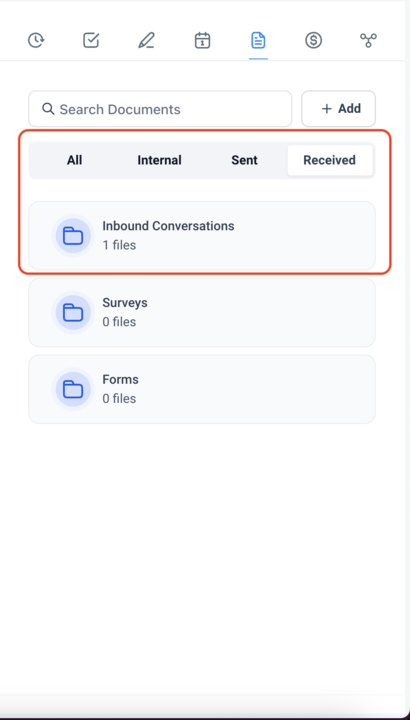410x720 pixels.
Task: Click the magnifier icon in search
Action: [x=48, y=109]
